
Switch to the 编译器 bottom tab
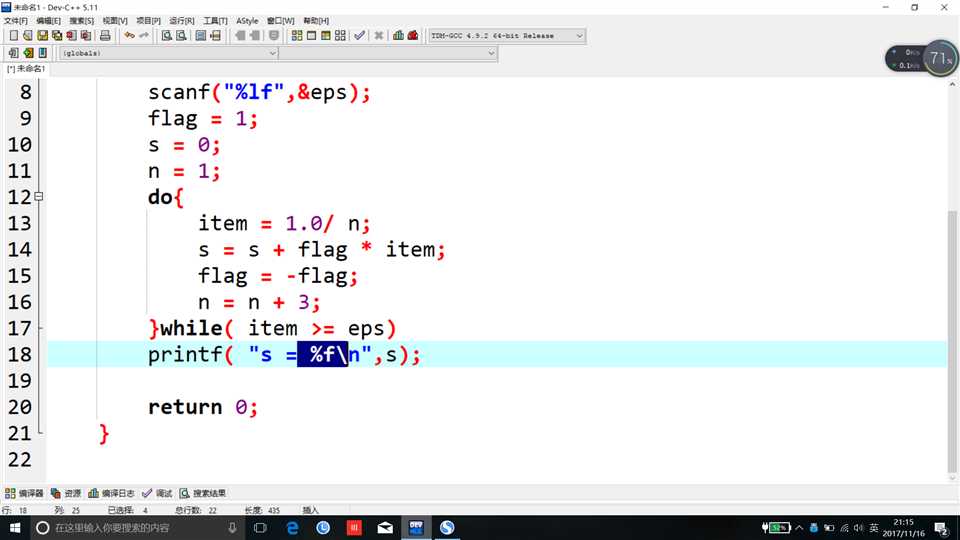[24, 493]
